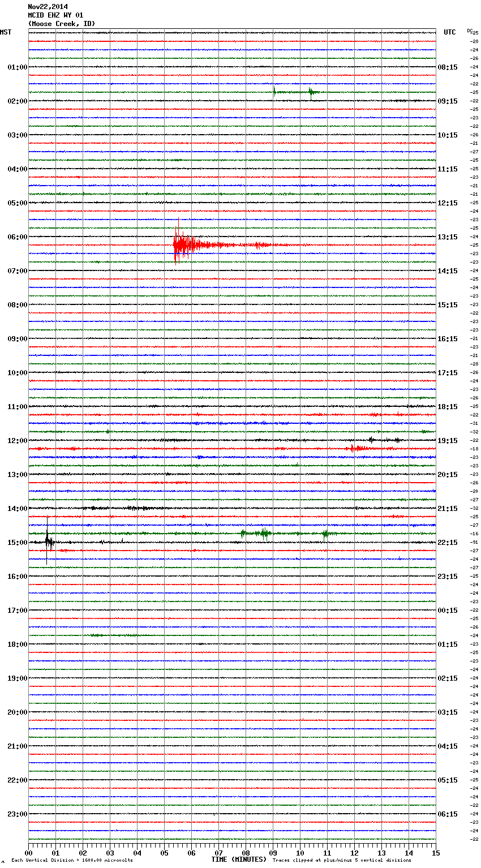Click the 00:15 UTC row label

[x=448, y=611]
